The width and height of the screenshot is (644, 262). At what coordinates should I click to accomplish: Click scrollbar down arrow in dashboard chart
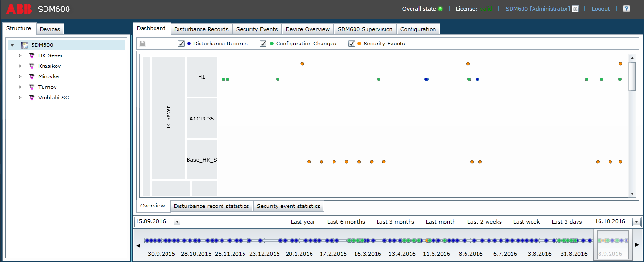pos(632,193)
